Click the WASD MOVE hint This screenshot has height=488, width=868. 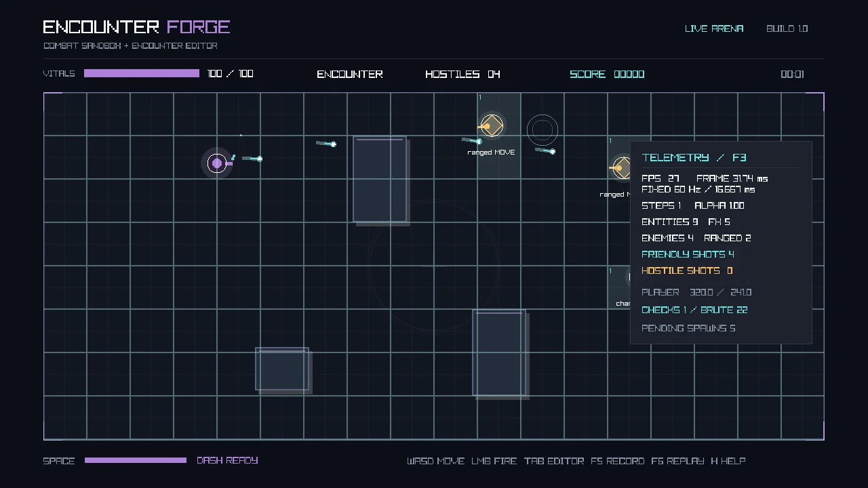pyautogui.click(x=435, y=461)
